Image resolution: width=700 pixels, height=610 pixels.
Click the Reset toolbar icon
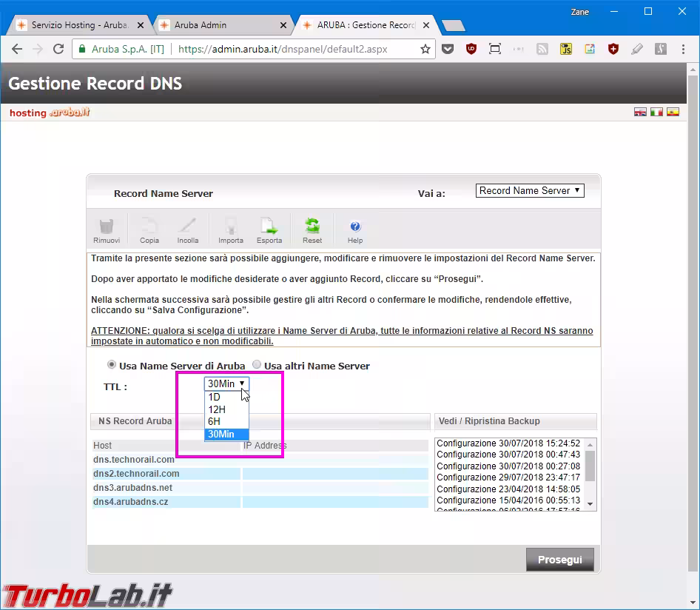(312, 227)
